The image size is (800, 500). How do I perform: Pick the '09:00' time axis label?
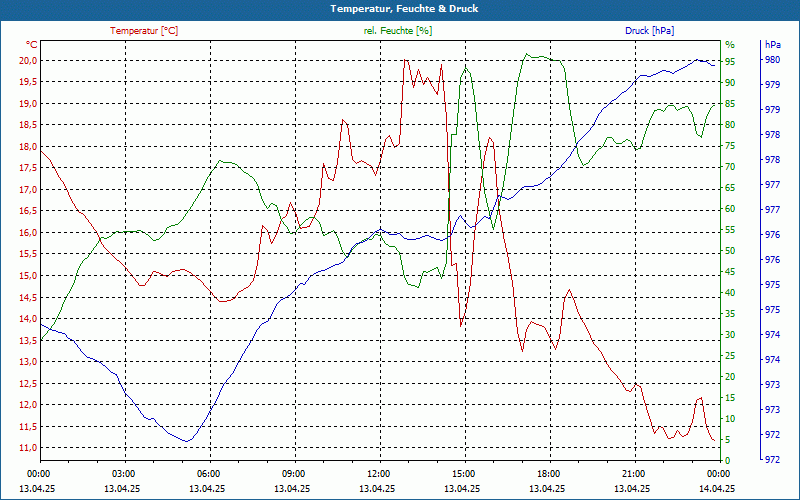[x=293, y=474]
